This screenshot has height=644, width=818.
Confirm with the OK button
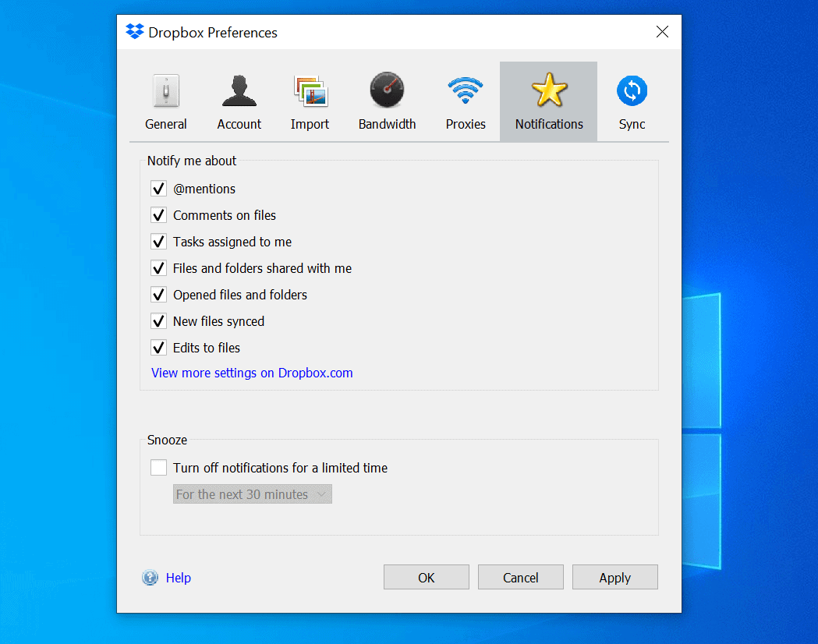[427, 577]
